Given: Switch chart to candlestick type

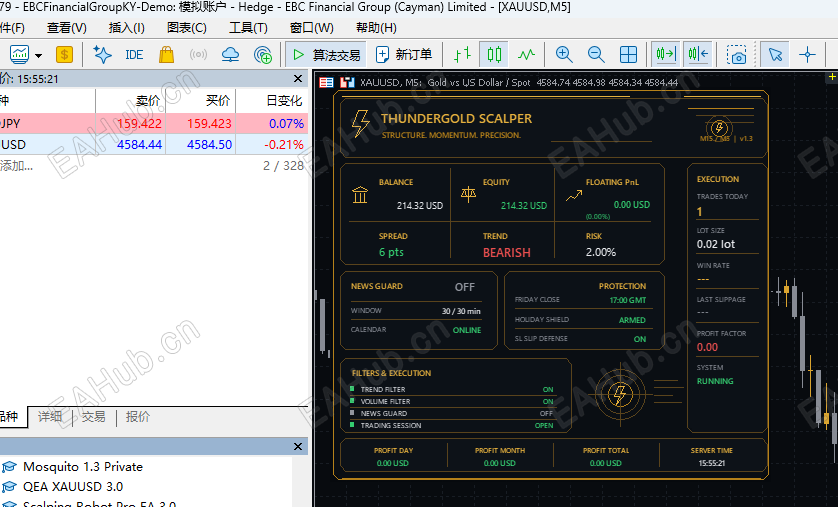Looking at the screenshot, I should tap(494, 54).
